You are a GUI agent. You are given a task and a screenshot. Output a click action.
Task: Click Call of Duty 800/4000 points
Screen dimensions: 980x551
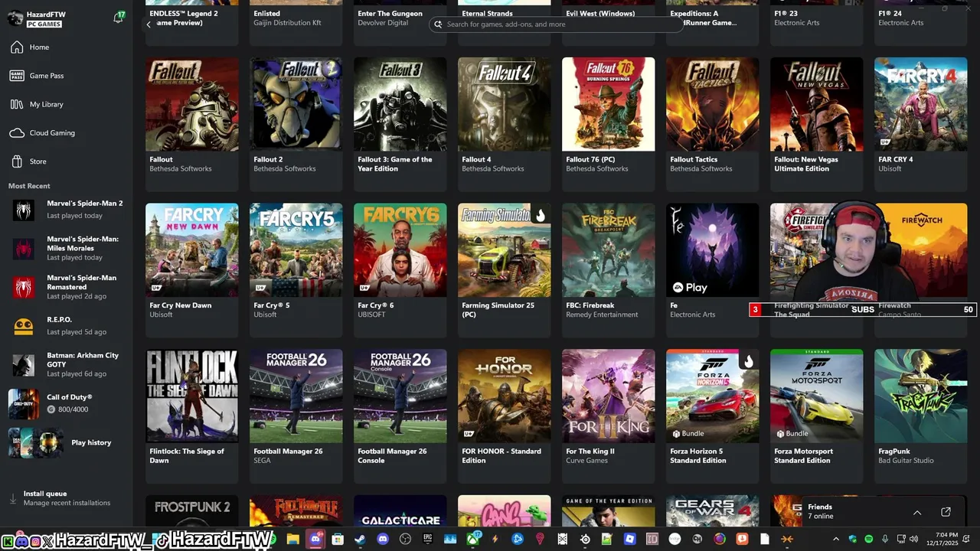pos(67,409)
